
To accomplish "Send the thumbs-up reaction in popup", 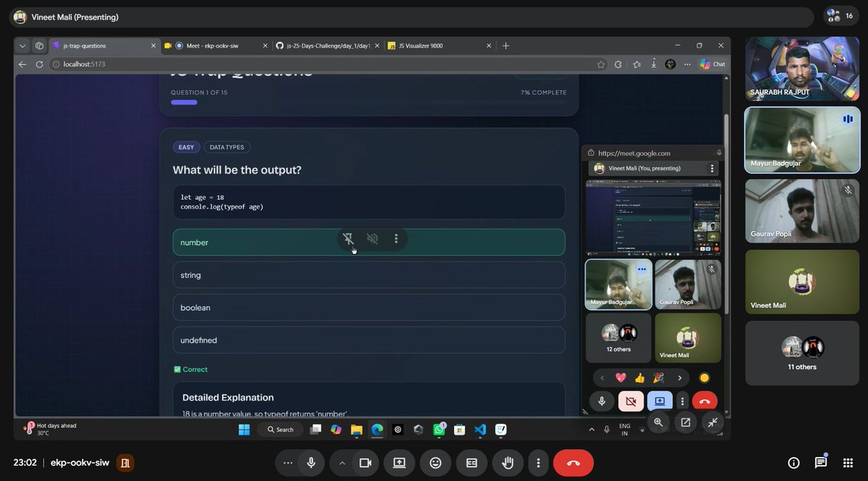I will 639,378.
